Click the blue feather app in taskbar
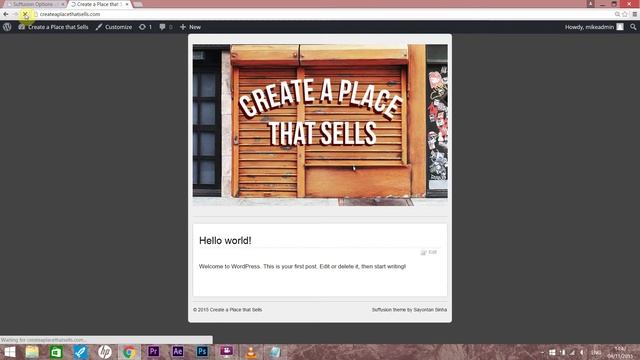 pyautogui.click(x=80, y=352)
